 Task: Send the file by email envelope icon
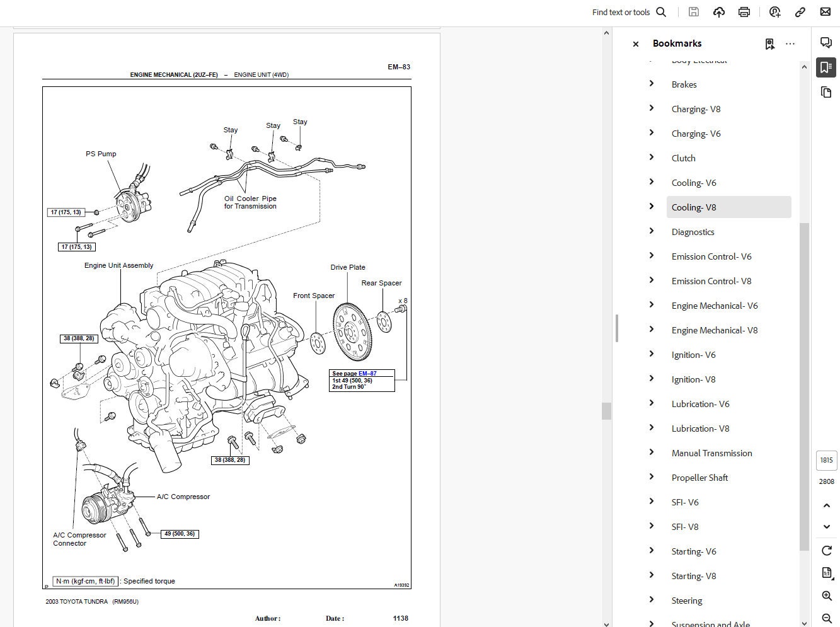coord(826,12)
